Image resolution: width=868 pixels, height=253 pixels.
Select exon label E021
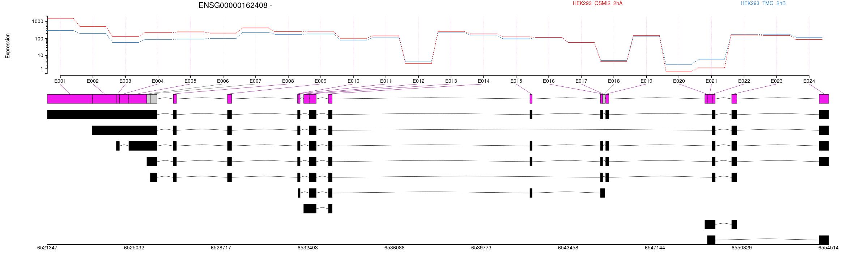[x=711, y=81]
